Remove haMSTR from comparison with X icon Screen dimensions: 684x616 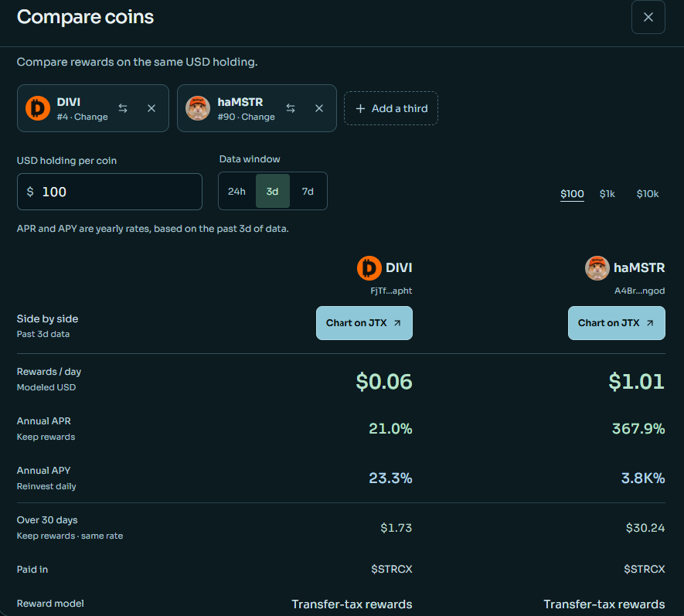pos(319,108)
